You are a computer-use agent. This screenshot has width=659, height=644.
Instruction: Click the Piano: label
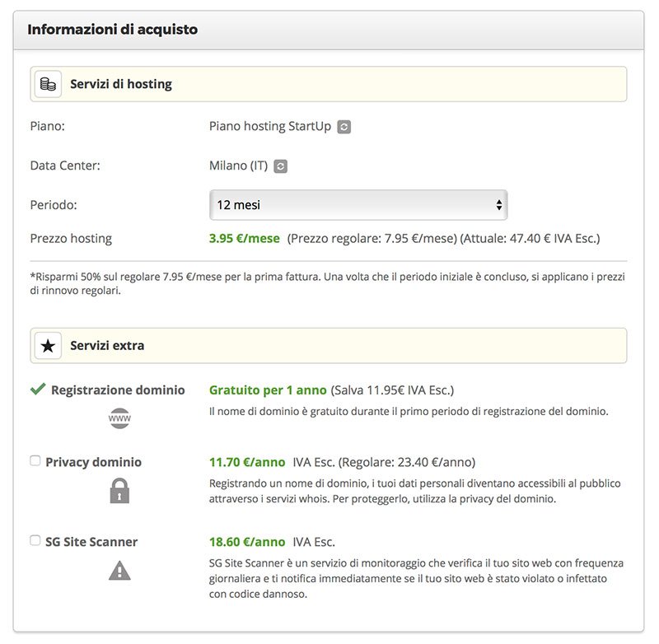[x=48, y=127]
